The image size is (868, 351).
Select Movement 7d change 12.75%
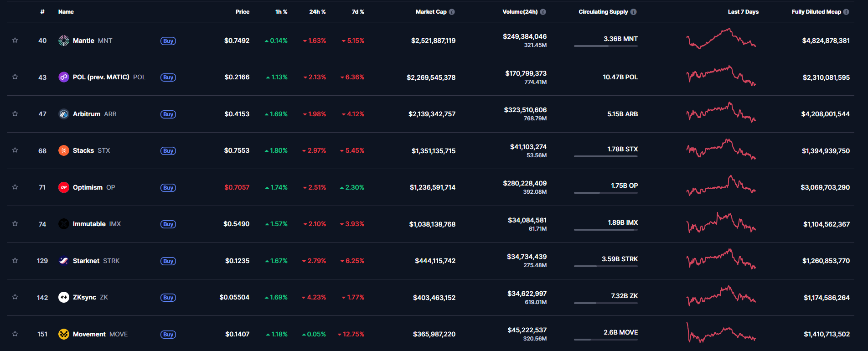pyautogui.click(x=351, y=334)
